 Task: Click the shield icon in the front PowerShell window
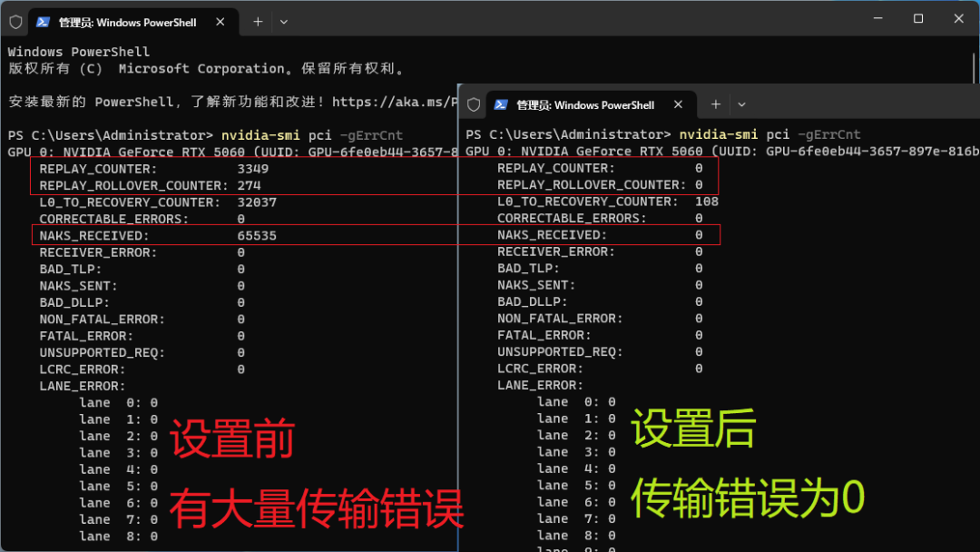tap(474, 104)
